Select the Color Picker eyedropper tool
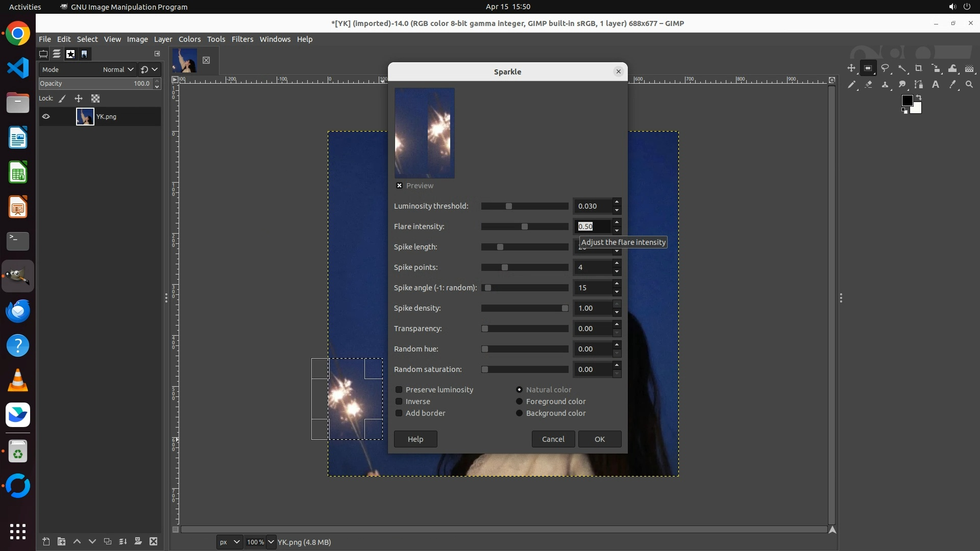The image size is (980, 551). [952, 85]
